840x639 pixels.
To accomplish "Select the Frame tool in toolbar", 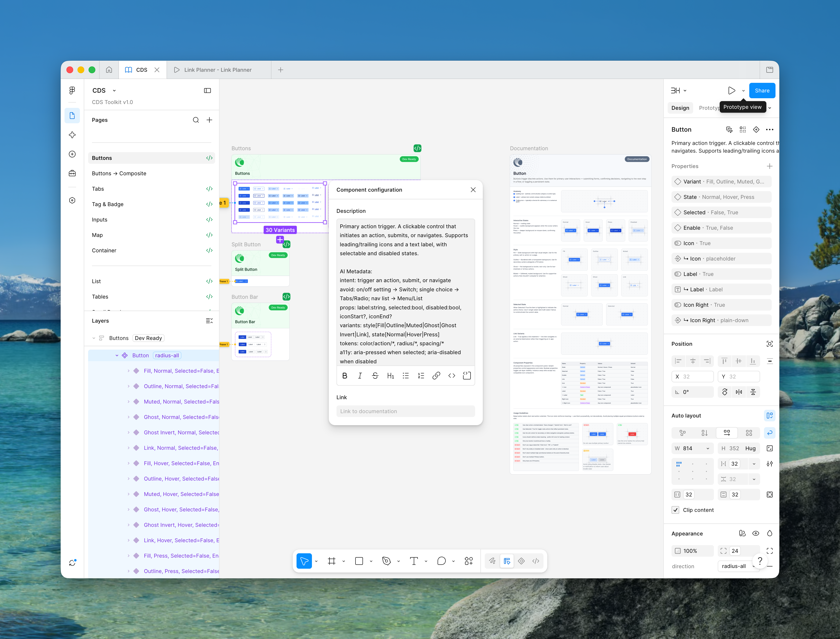I will 332,561.
